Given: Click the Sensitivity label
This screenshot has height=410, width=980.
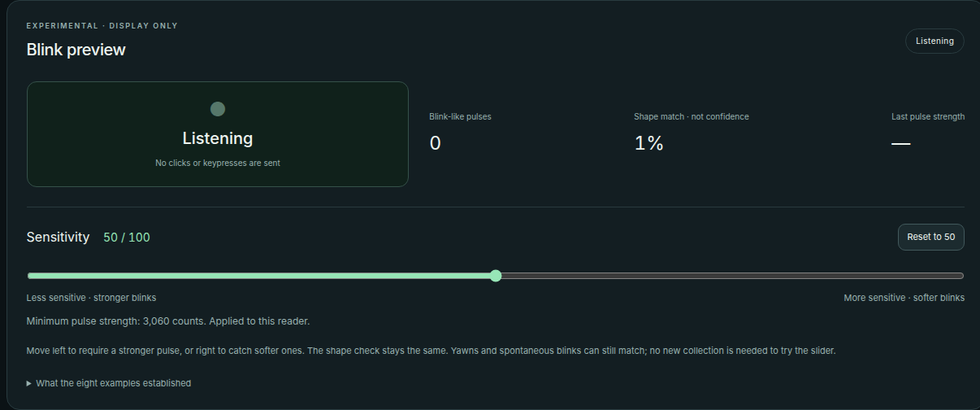Looking at the screenshot, I should pyautogui.click(x=59, y=238).
